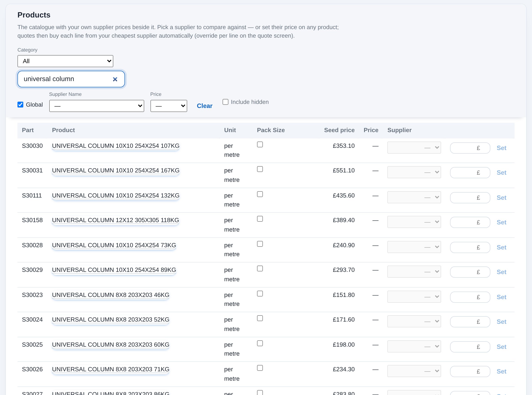Viewport: 532px width, 395px height.
Task: Clear the universal column search text
Action: tap(115, 79)
